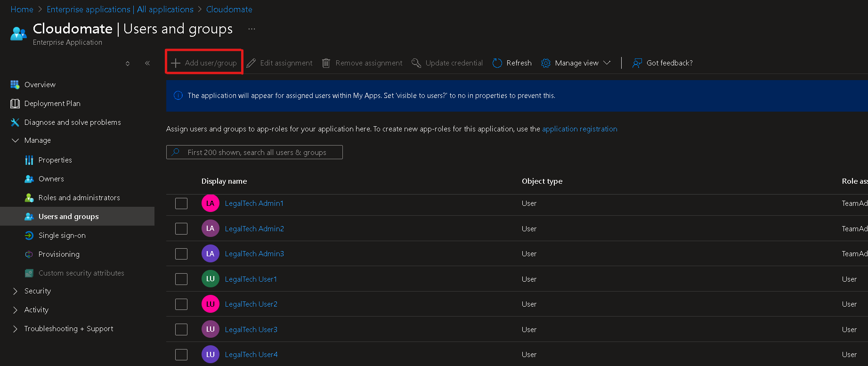Screen dimensions: 868x366
Task: Click the Add user/group plus icon
Action: coord(176,63)
